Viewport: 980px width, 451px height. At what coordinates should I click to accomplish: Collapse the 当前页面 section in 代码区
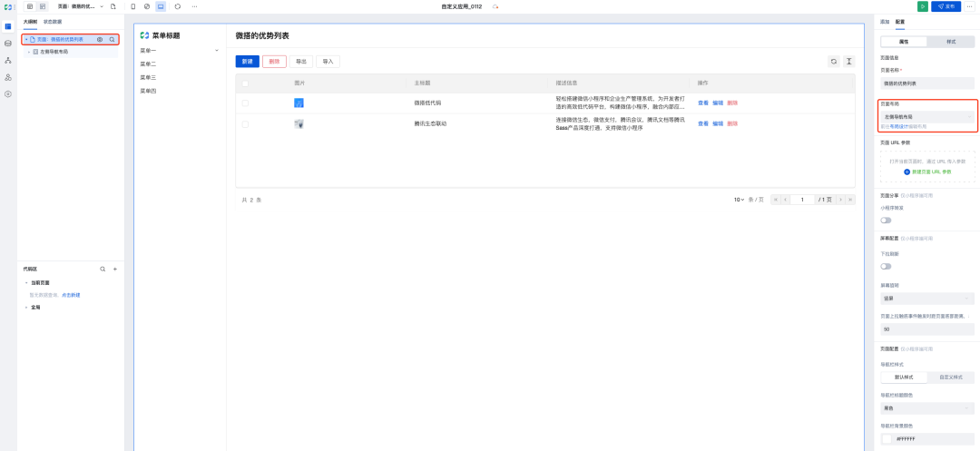[26, 282]
